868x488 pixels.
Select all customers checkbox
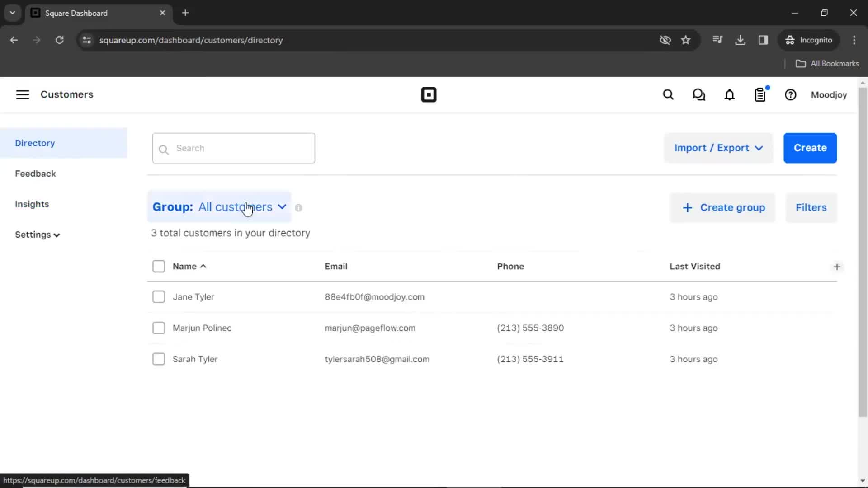[159, 266]
